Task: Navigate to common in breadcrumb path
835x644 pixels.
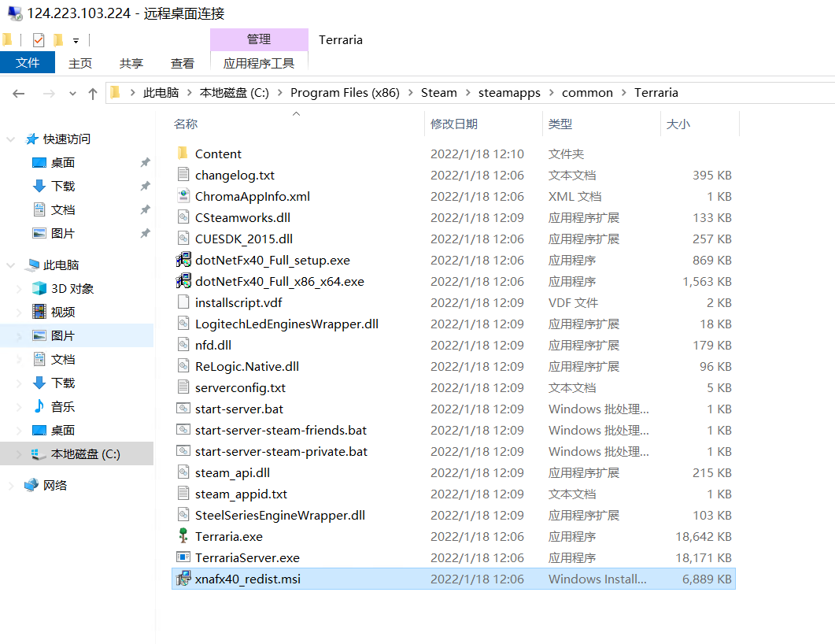Action: pyautogui.click(x=587, y=93)
